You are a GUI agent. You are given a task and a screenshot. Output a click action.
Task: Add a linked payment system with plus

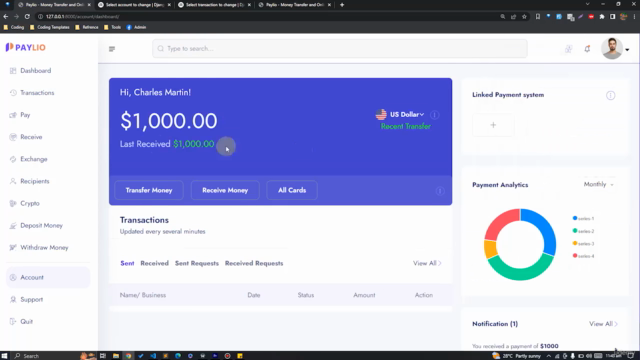493,125
